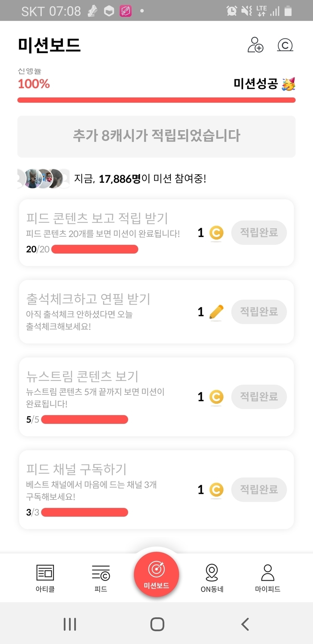The image size is (313, 644).
Task: Open the ON동네 tab
Action: (212, 578)
